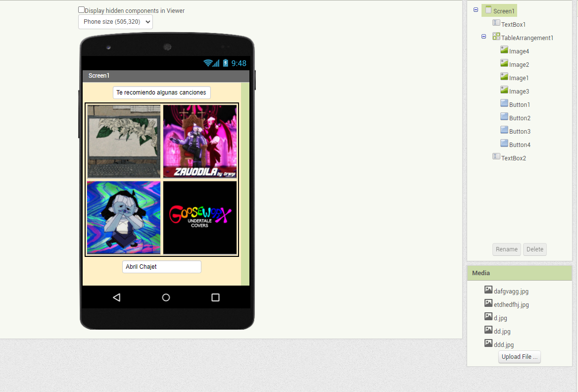Click the dd.jpg media file icon
Viewport: 578px width, 392px height.
(x=488, y=330)
